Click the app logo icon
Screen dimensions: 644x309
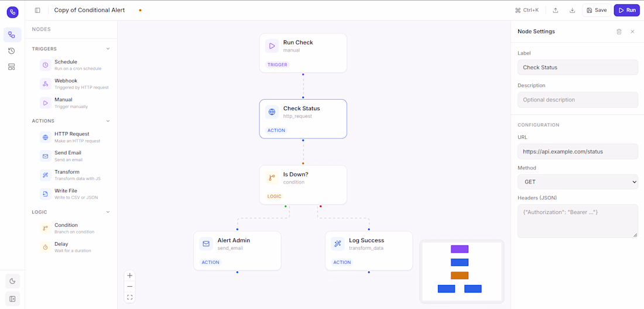12,12
